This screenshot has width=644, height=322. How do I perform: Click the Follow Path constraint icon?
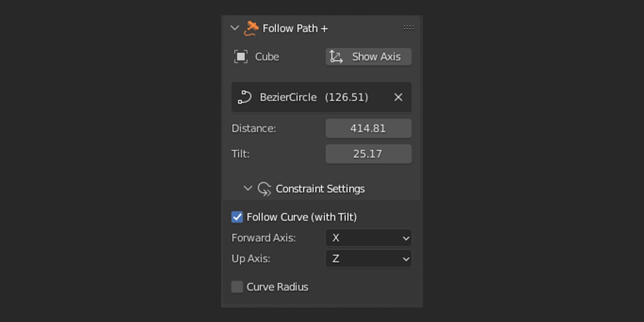click(251, 28)
